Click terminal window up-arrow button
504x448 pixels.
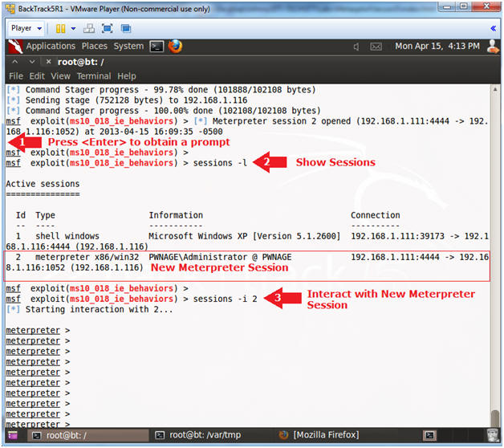[x=15, y=62]
